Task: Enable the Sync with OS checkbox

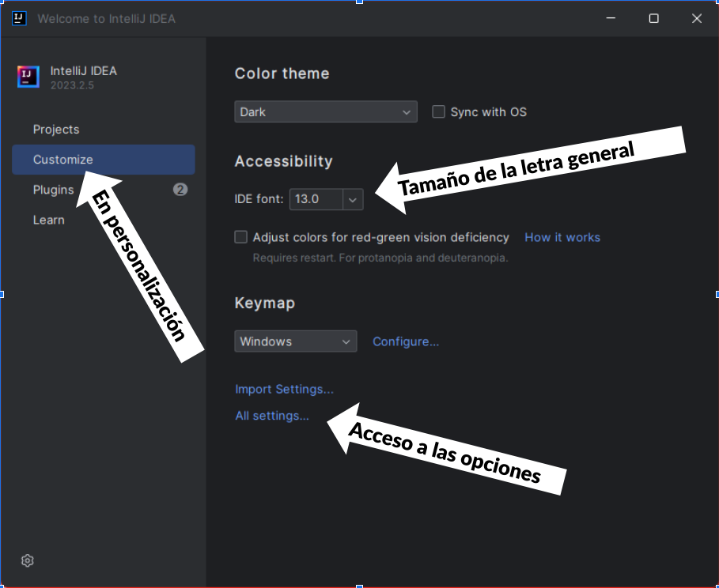Action: click(x=439, y=112)
